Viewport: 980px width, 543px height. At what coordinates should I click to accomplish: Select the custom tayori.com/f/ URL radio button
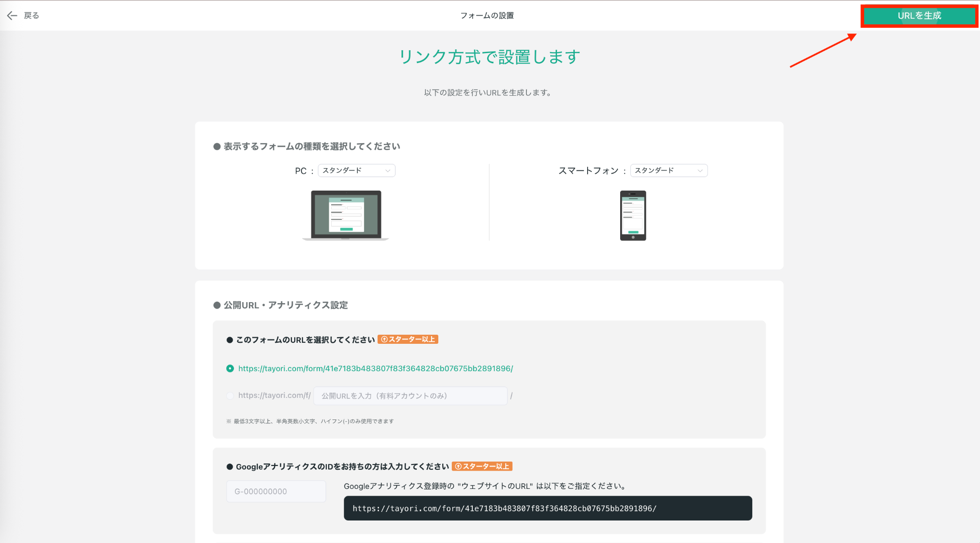click(230, 396)
